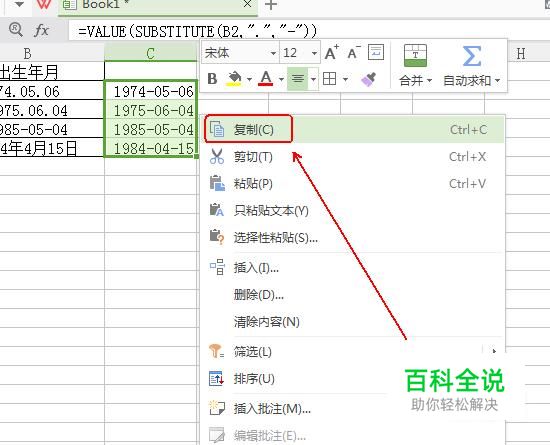Click the paste special icon beside 选择性粘贴
Image resolution: width=550 pixels, height=445 pixels.
(217, 237)
